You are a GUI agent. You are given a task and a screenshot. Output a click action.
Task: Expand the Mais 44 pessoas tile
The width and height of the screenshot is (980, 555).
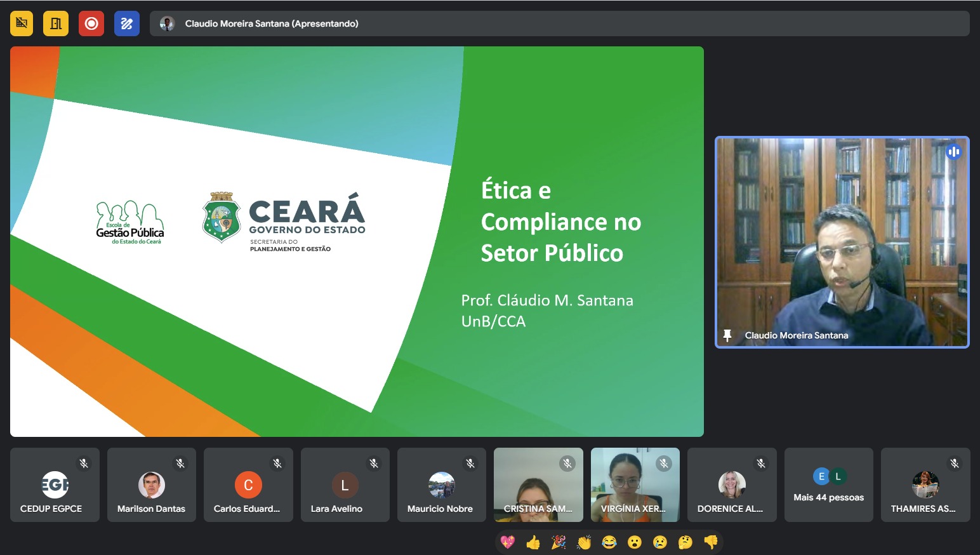click(828, 485)
